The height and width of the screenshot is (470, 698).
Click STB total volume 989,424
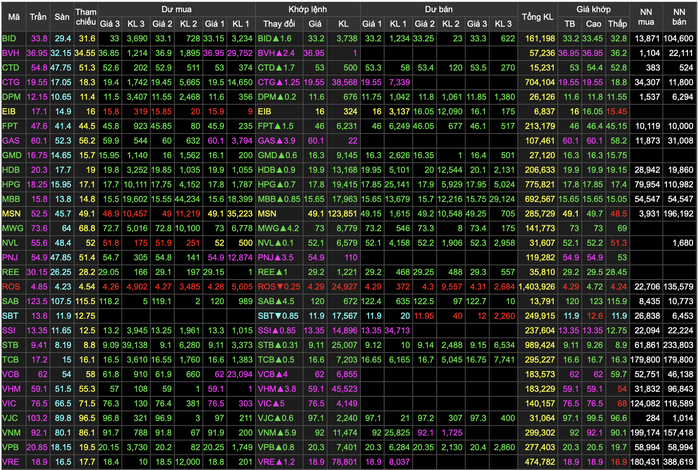tap(540, 345)
